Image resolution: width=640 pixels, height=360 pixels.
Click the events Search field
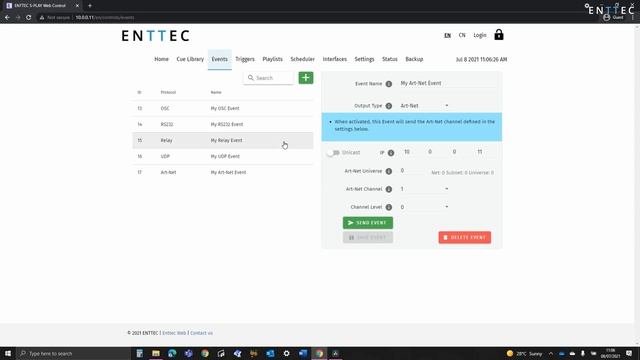(269, 78)
